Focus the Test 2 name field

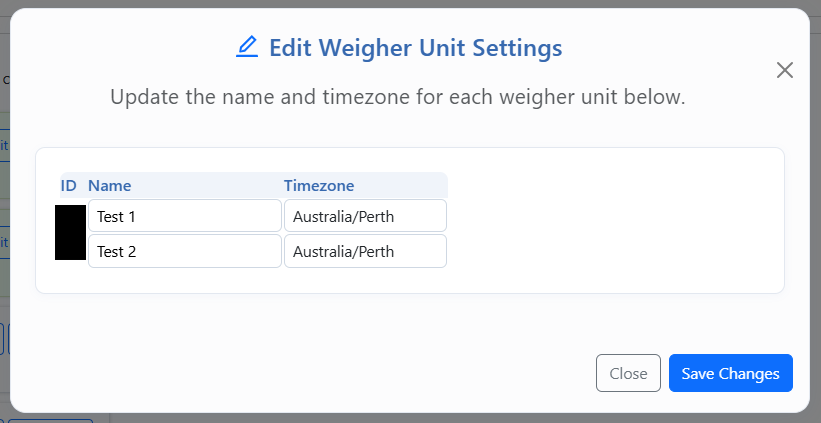point(185,252)
